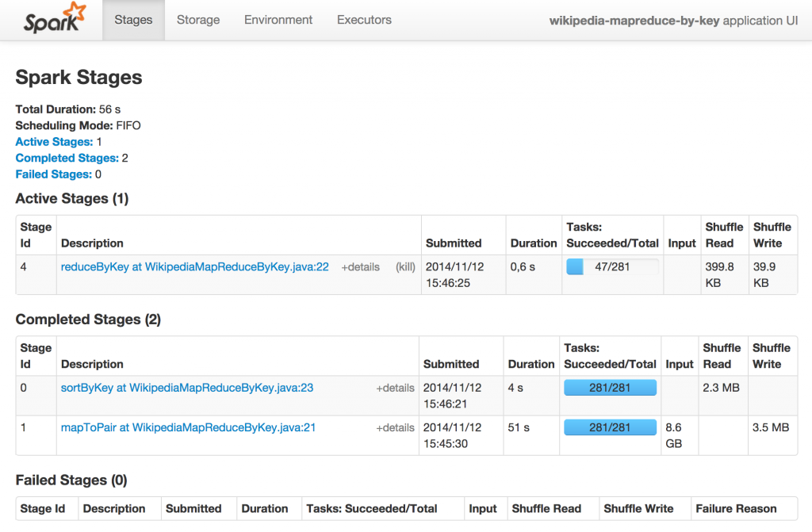Switch to the Stages tab
This screenshot has width=812, height=532.
(133, 20)
